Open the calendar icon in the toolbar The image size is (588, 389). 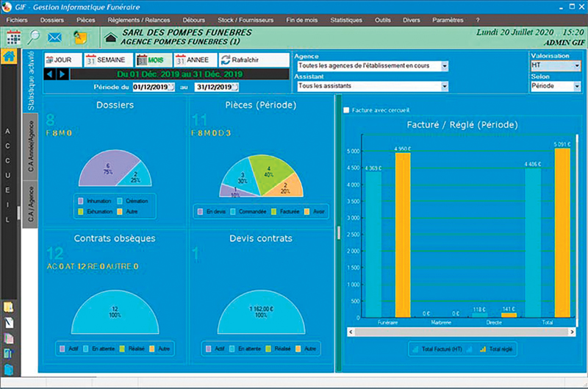click(13, 38)
